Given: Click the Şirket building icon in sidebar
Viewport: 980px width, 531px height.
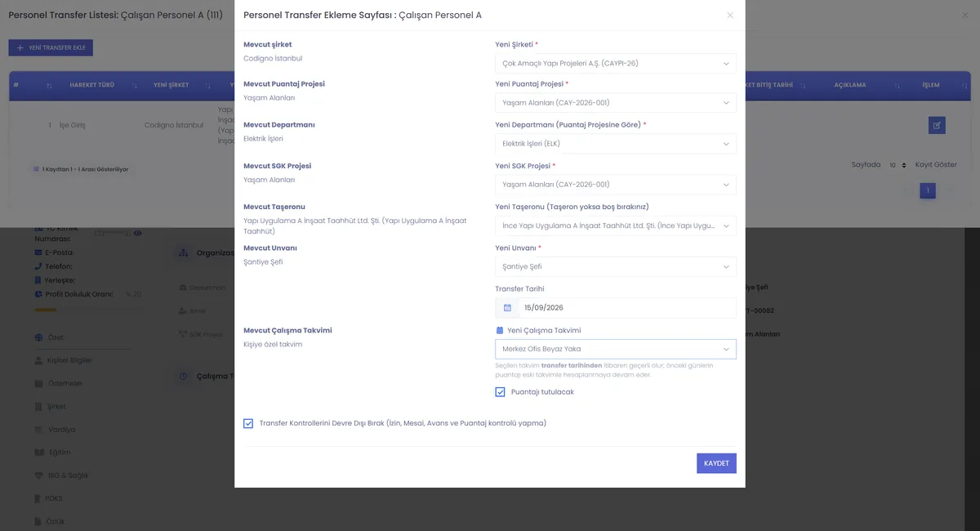Looking at the screenshot, I should pos(39,406).
